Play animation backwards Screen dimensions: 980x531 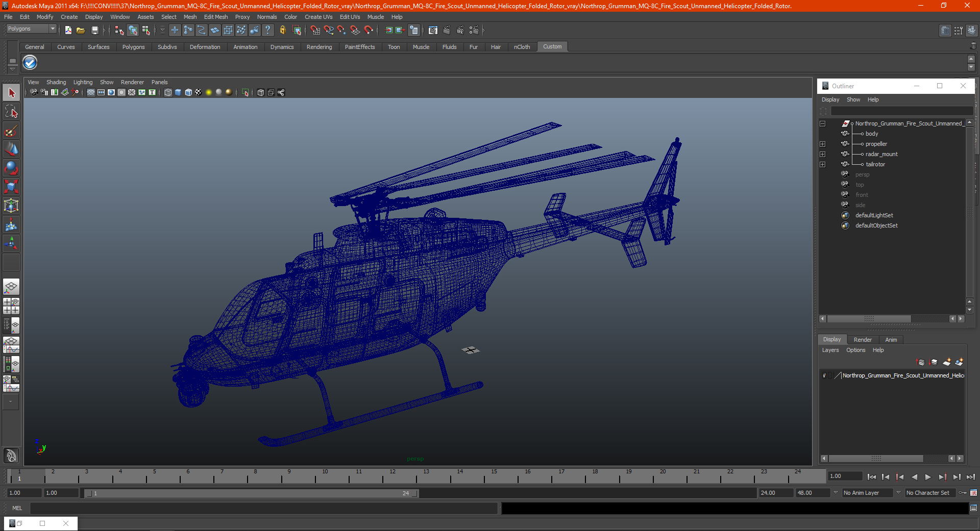(x=914, y=477)
